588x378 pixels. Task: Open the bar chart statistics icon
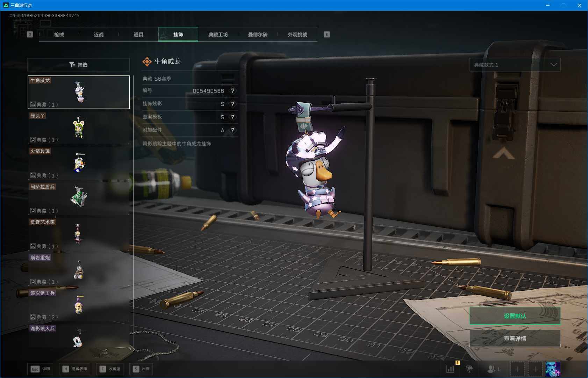450,369
